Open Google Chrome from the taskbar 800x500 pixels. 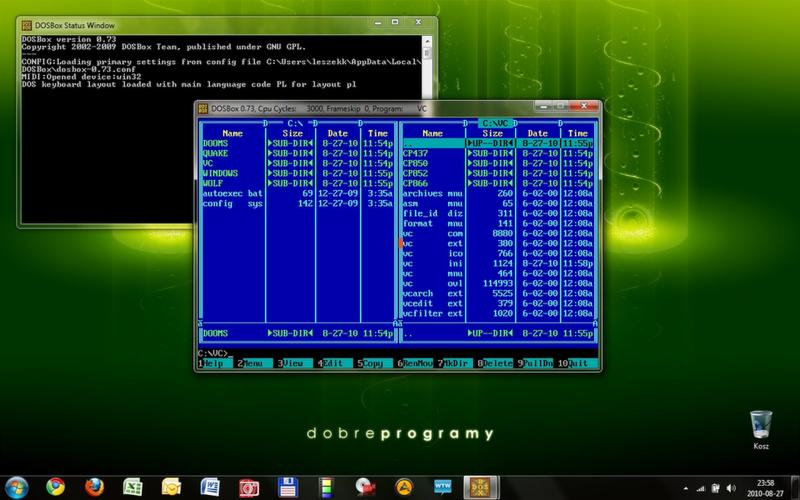pyautogui.click(x=56, y=487)
